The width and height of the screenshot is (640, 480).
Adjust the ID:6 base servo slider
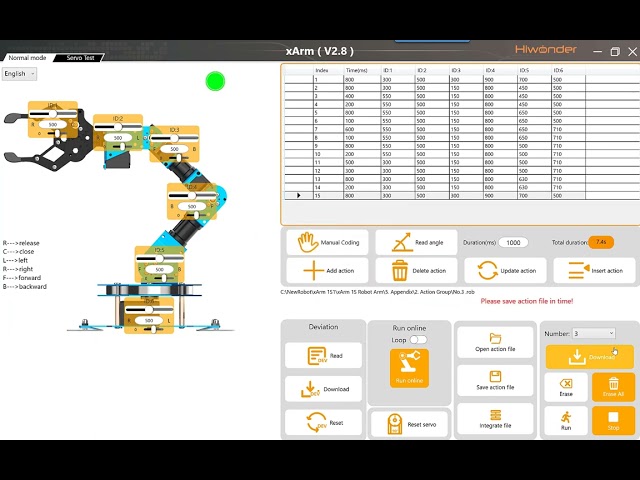coord(149,310)
